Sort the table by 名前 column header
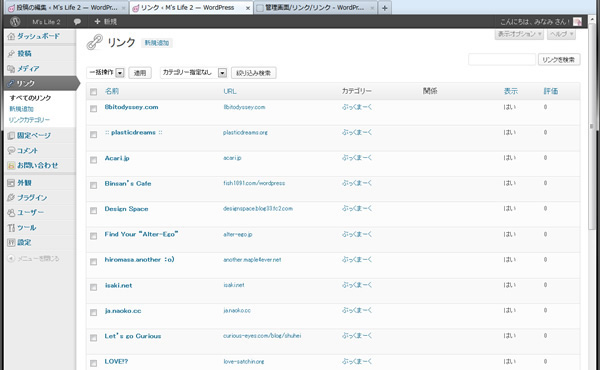Image resolution: width=600 pixels, height=370 pixels. [x=112, y=91]
